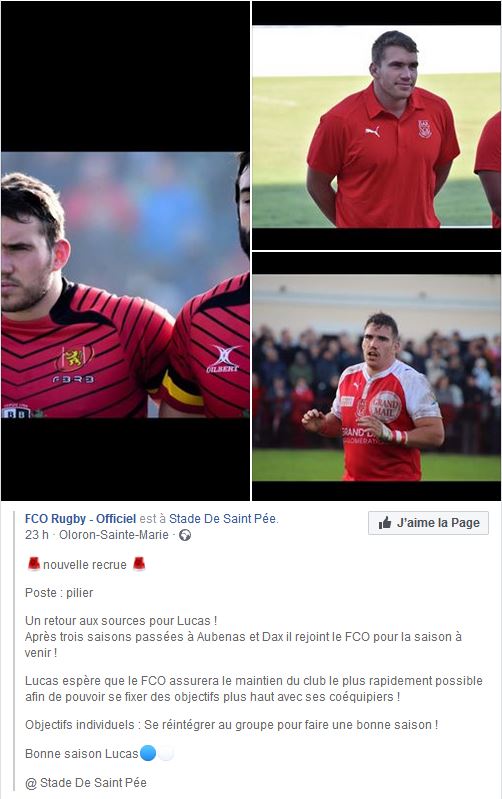Open the 23 h timestamp link
Screen dimensions: 502x799
pos(37,535)
